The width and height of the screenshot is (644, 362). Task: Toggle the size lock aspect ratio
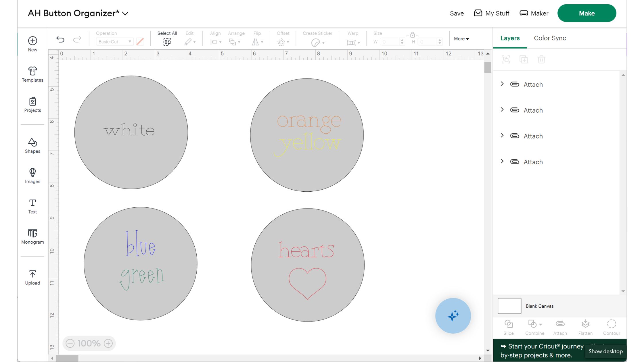click(x=412, y=35)
